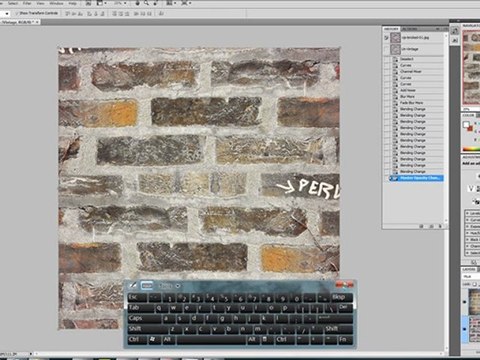
Task: Open the Filter menu
Action: (x=27, y=3)
